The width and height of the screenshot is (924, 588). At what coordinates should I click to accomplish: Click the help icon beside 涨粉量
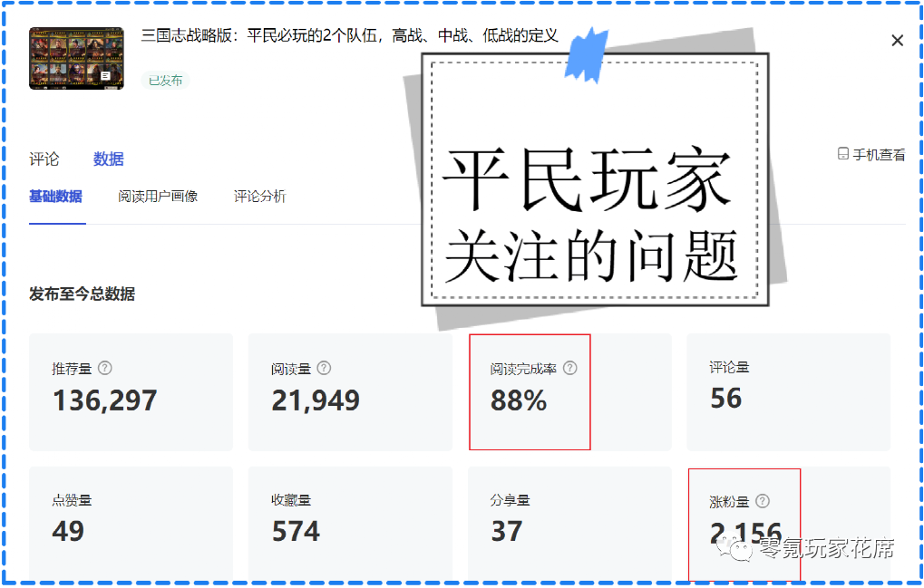763,501
